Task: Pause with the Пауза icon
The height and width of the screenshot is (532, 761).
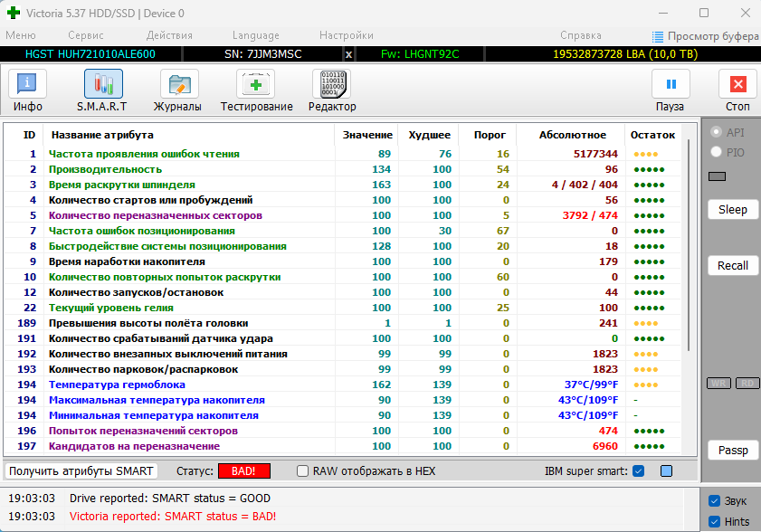Action: click(671, 84)
